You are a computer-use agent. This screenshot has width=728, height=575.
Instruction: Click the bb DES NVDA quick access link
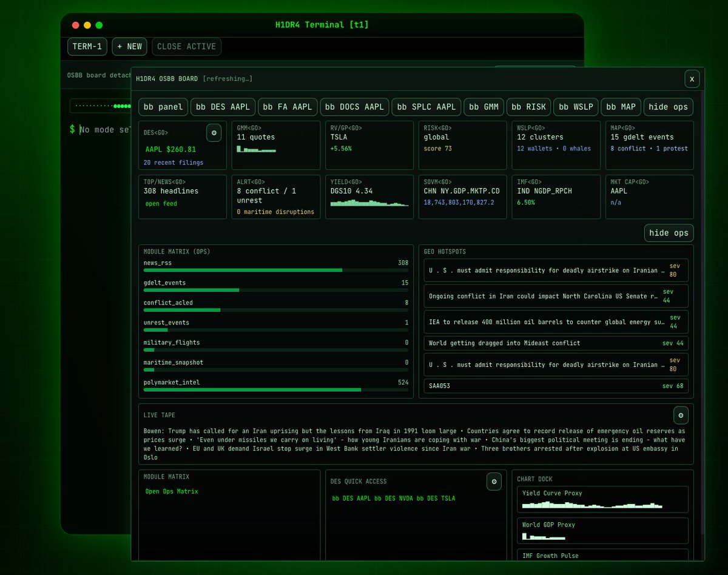click(x=393, y=498)
